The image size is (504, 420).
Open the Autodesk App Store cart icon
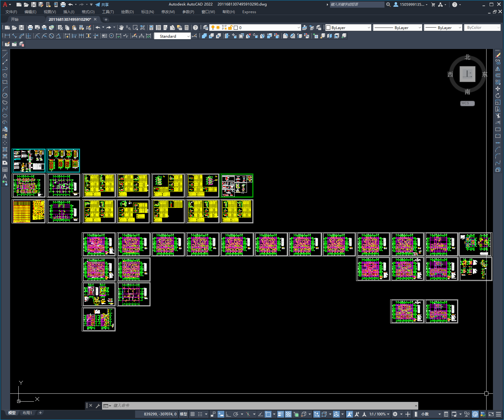coord(433,5)
